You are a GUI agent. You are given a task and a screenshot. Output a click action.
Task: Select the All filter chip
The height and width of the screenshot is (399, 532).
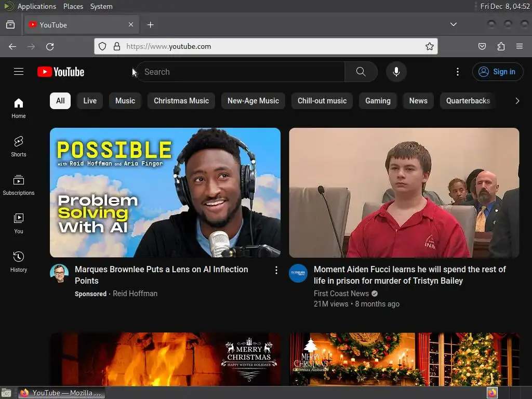tap(60, 101)
